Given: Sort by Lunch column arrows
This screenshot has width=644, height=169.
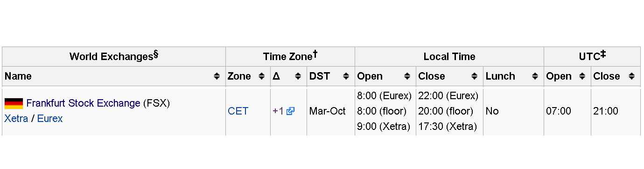Looking at the screenshot, I should pyautogui.click(x=535, y=76).
